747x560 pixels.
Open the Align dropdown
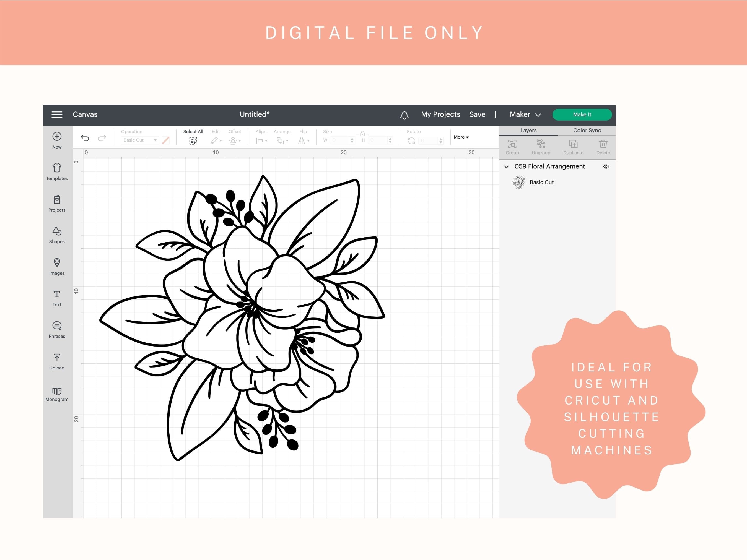click(261, 141)
